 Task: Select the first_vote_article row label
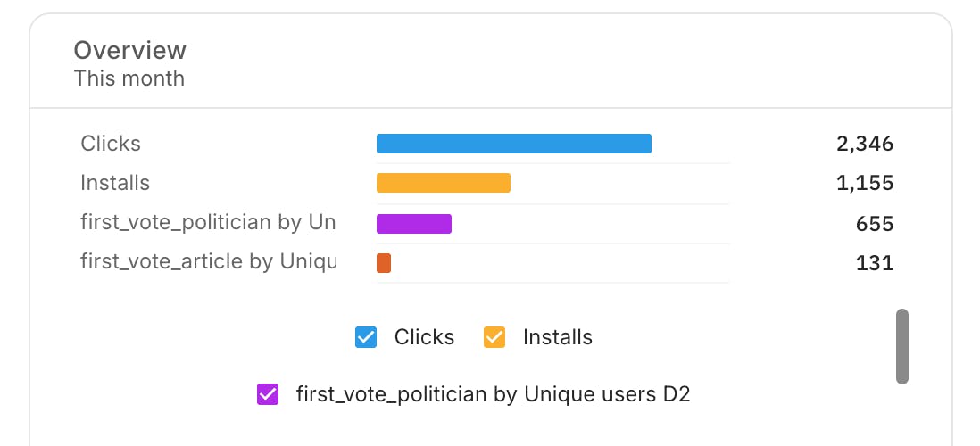tap(208, 261)
